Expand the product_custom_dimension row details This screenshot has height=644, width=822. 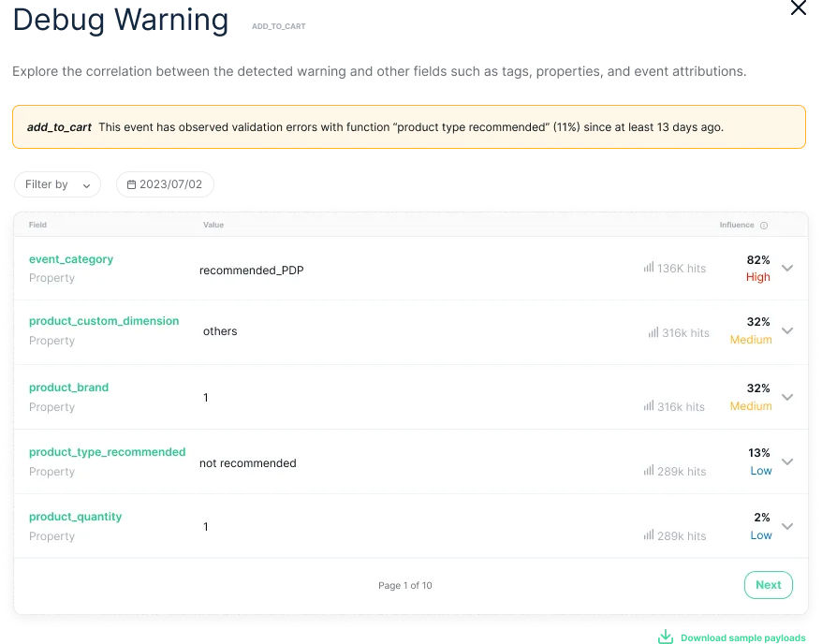[x=787, y=332]
